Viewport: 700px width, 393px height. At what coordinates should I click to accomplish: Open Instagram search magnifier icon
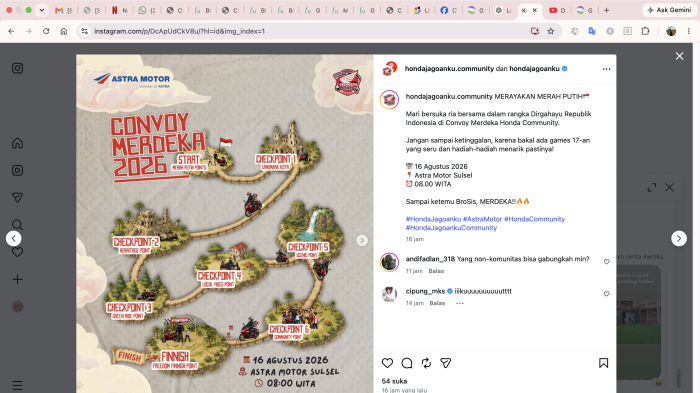click(x=17, y=225)
